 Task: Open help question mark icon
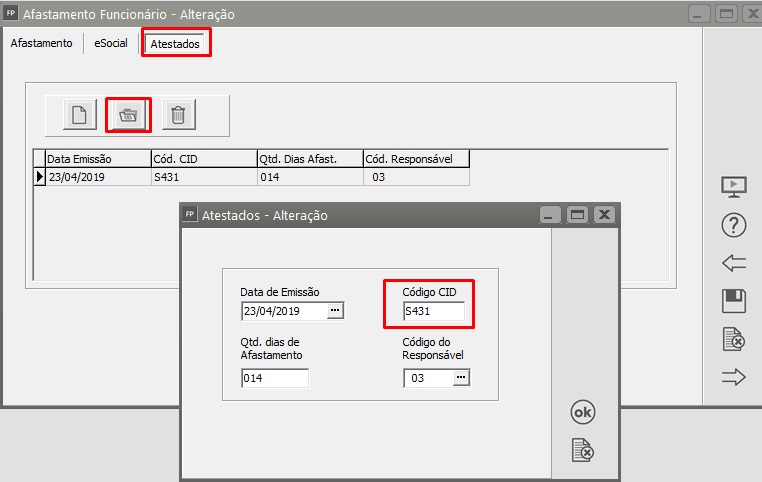click(734, 226)
